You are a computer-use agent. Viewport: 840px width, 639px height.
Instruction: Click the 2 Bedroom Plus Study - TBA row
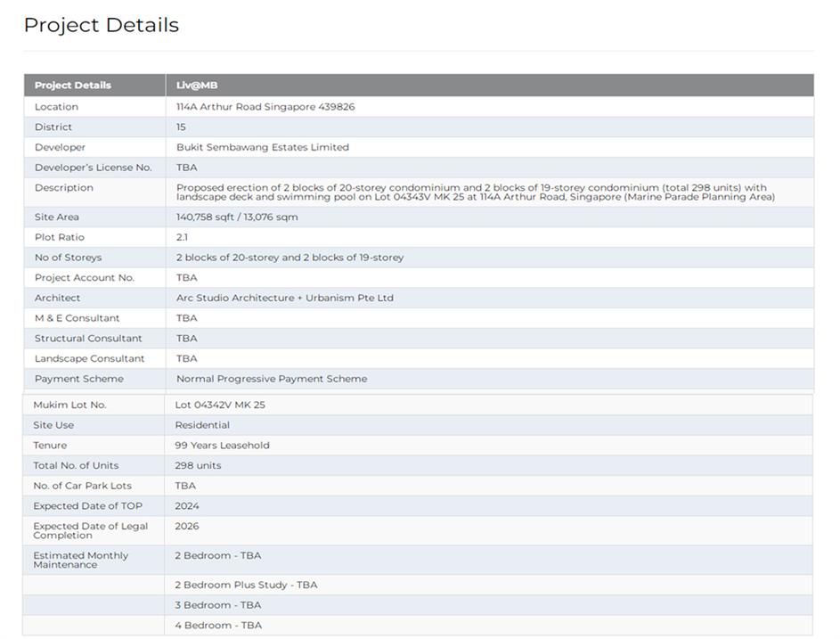click(246, 586)
